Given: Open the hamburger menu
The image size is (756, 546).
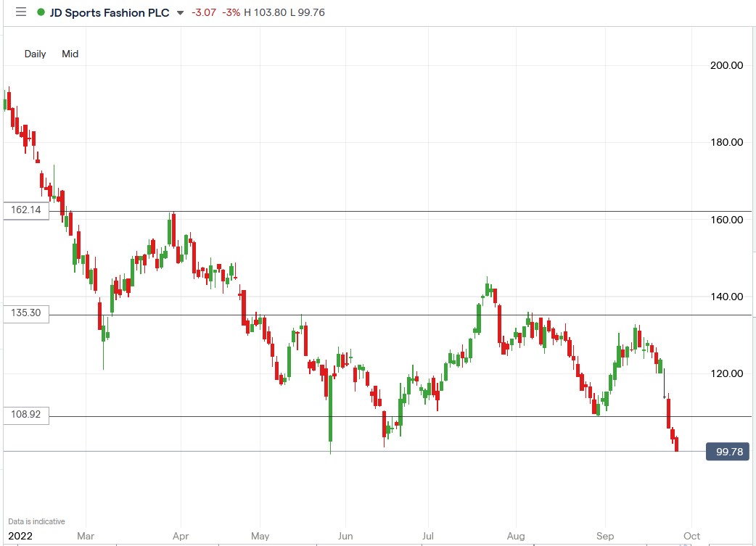Looking at the screenshot, I should 20,12.
